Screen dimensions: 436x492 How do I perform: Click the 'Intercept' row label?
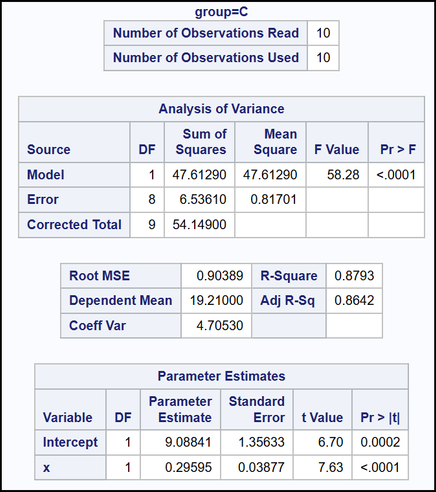(x=70, y=442)
